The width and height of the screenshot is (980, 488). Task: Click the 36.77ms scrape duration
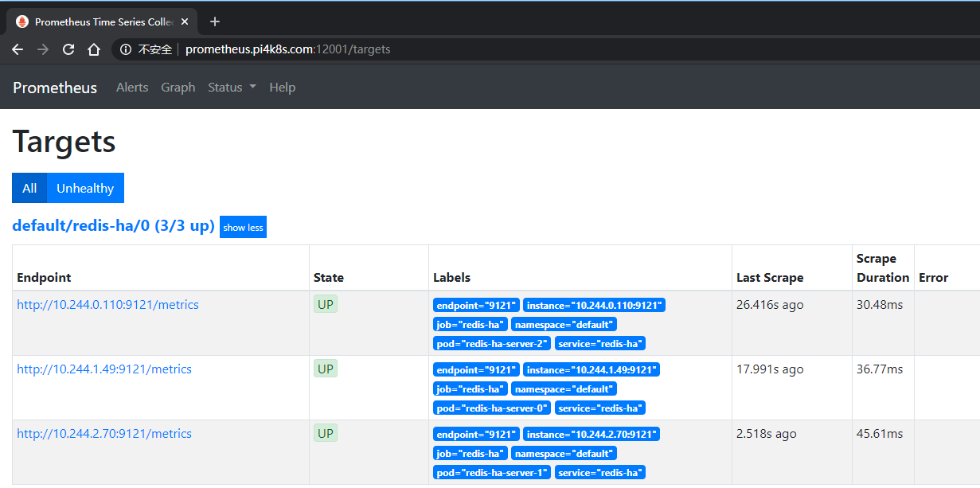(x=880, y=369)
